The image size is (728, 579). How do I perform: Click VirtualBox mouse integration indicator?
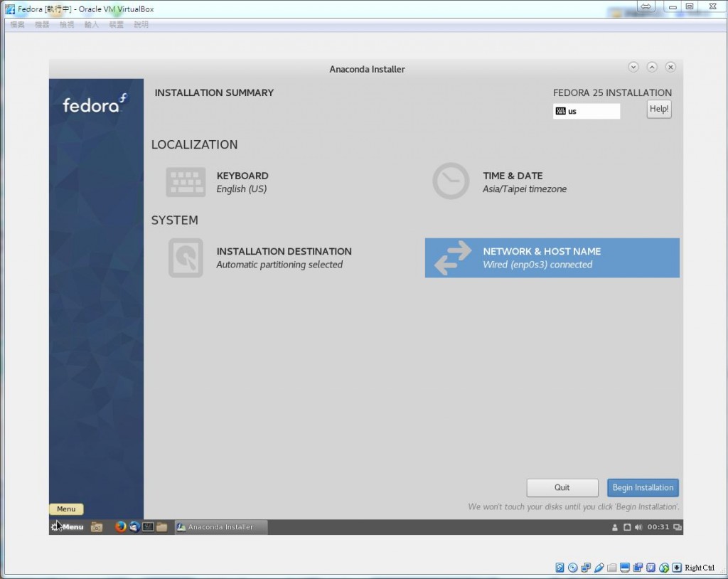coord(664,568)
